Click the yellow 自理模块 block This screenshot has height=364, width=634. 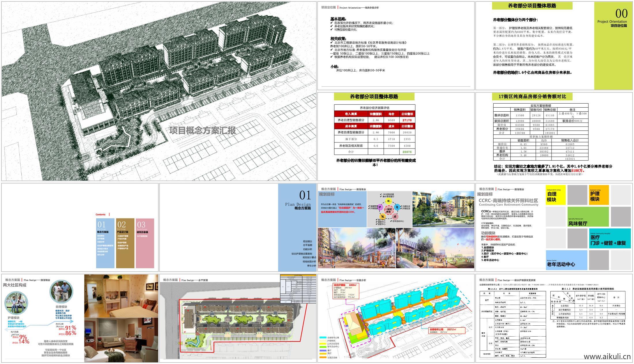tap(556, 195)
